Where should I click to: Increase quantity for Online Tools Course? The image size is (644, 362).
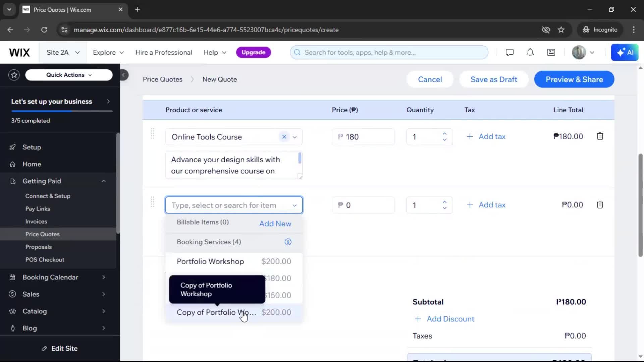[x=444, y=133]
